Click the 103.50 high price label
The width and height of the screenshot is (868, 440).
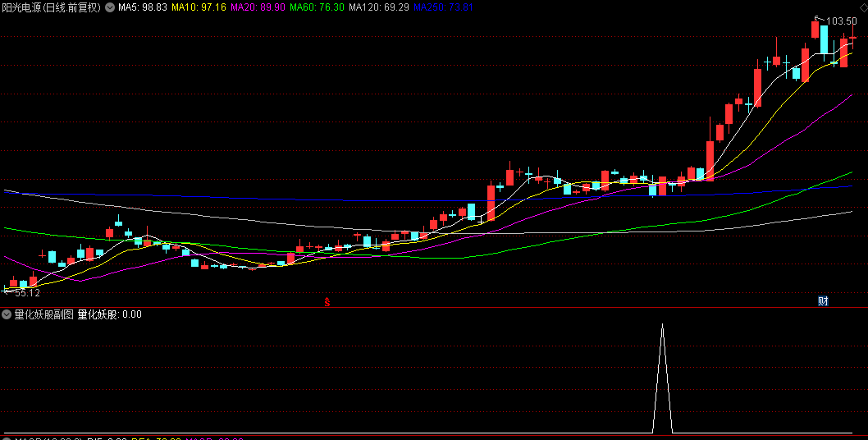[x=840, y=21]
